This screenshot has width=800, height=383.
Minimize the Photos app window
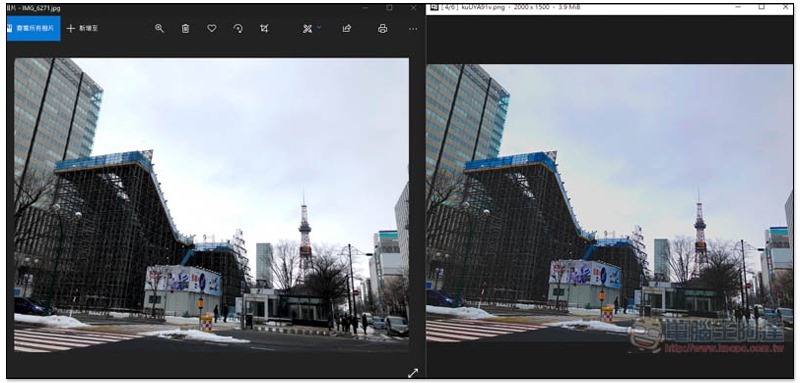365,8
